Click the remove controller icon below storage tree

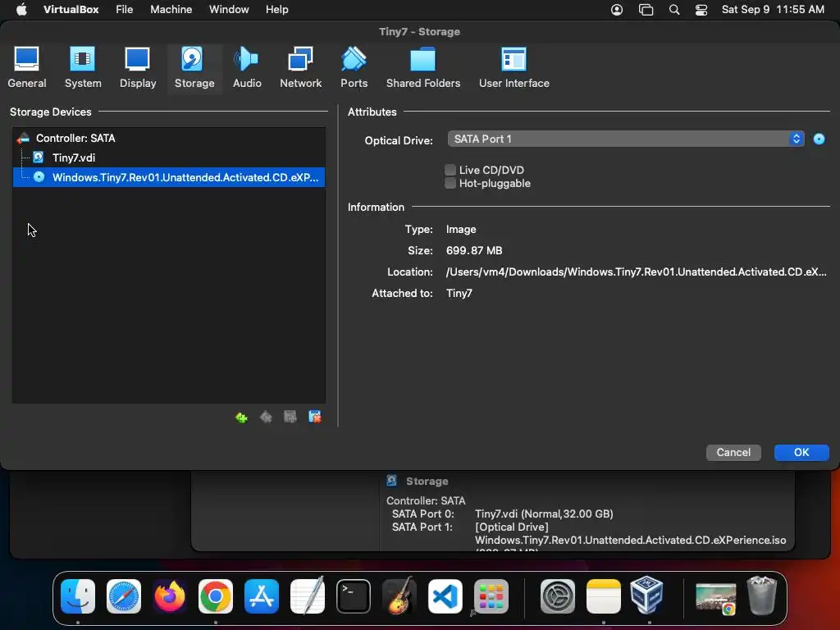click(266, 418)
